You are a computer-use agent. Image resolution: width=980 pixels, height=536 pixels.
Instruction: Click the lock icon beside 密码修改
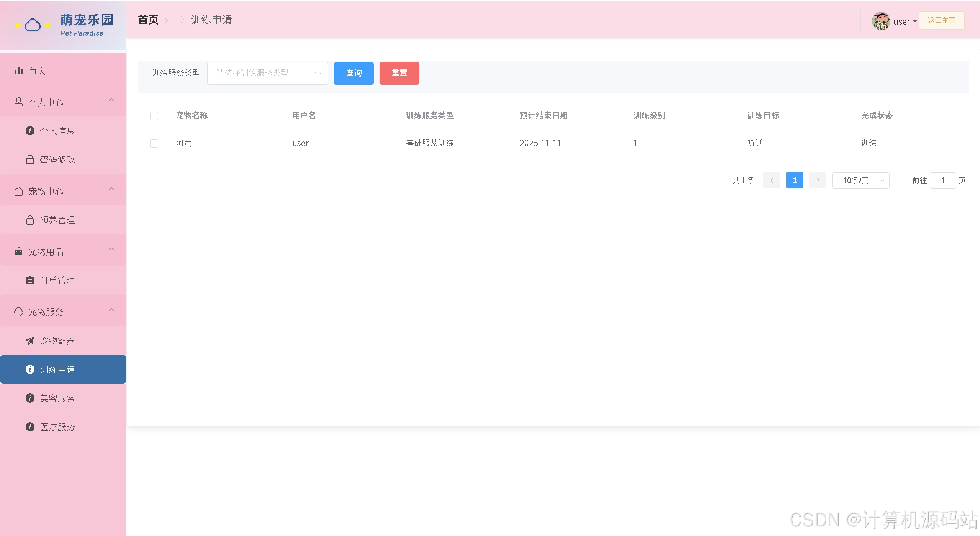[30, 159]
